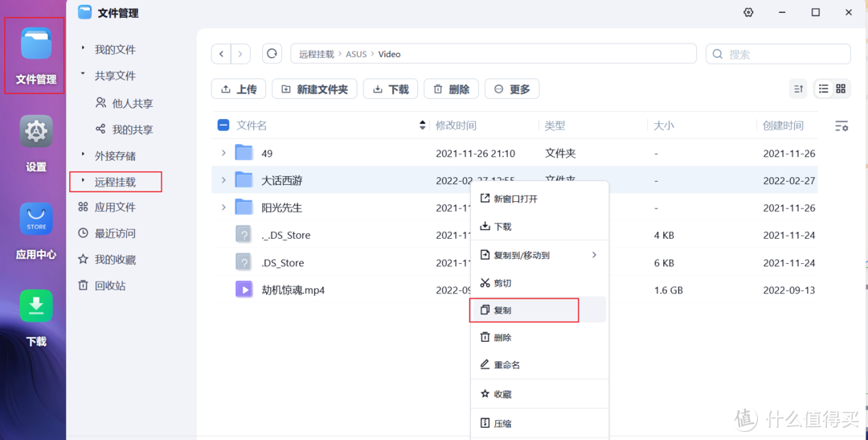Expand 我的文件 in the sidebar
This screenshot has height=440, width=868.
[x=83, y=48]
